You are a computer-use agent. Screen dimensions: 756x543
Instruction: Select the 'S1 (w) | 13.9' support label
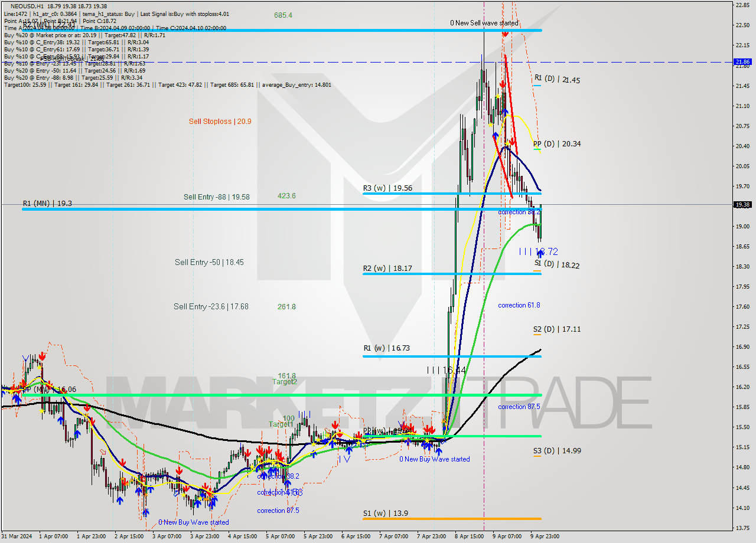385,513
